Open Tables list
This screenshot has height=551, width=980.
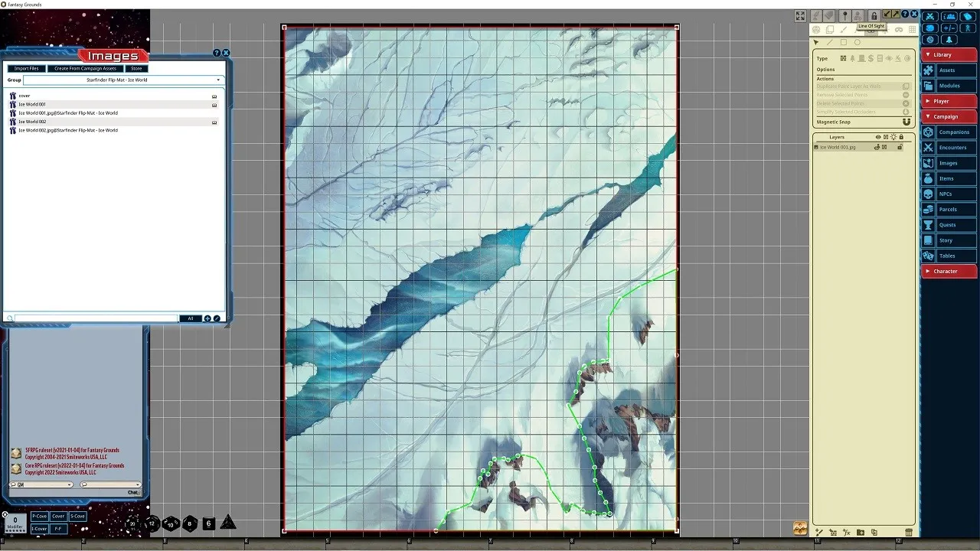[949, 256]
